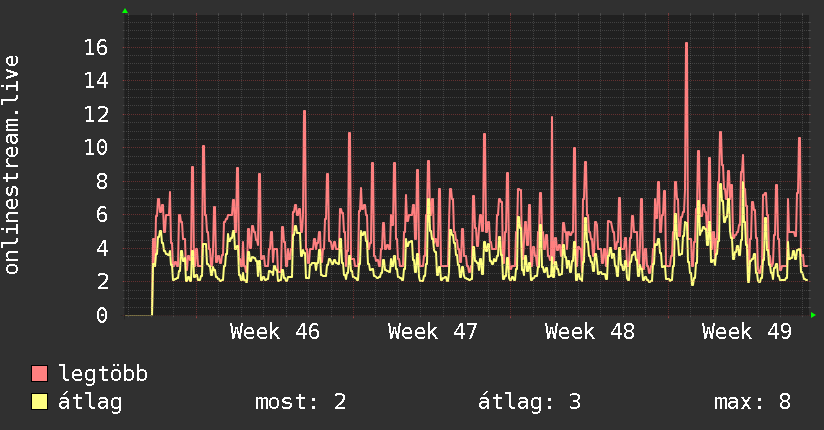Image resolution: width=824 pixels, height=430 pixels.
Task: Click the 14 y-axis tick label
Action: (96, 81)
